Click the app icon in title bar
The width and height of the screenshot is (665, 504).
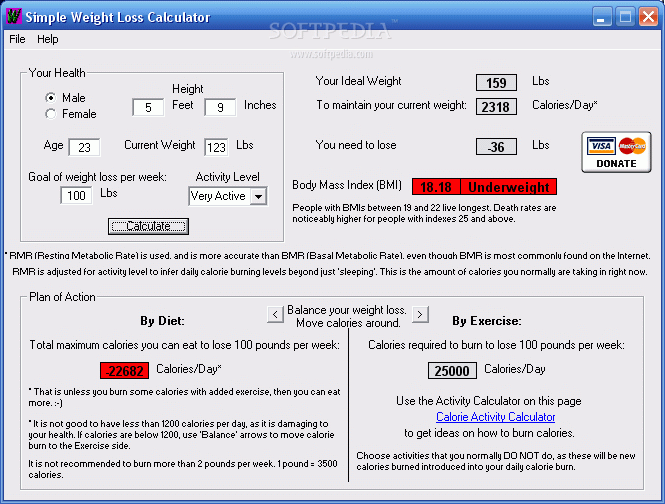[x=14, y=17]
